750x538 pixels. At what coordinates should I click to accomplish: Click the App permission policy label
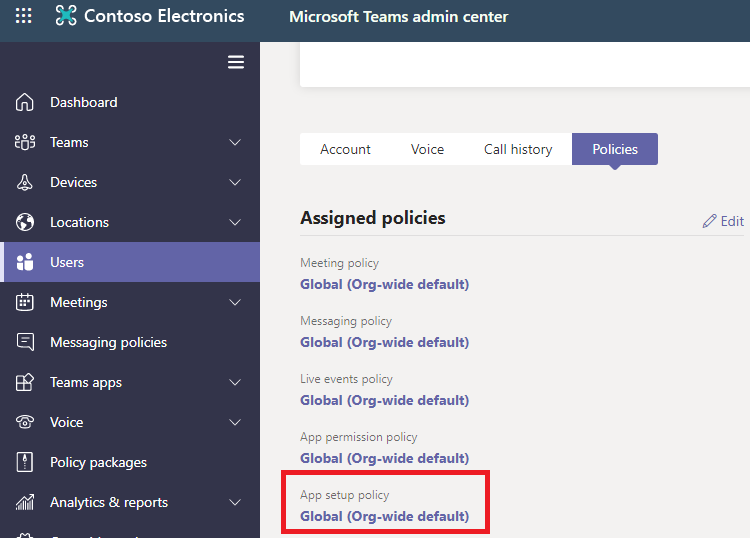tap(359, 437)
